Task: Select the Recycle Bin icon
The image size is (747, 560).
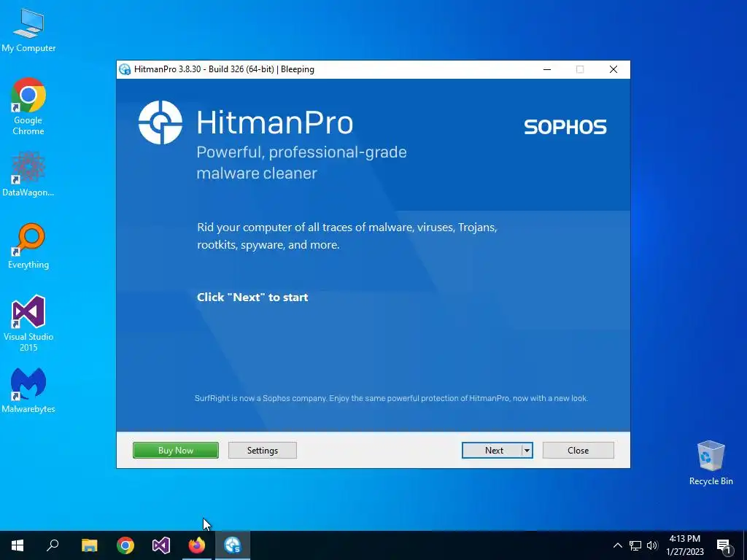Action: [x=711, y=463]
